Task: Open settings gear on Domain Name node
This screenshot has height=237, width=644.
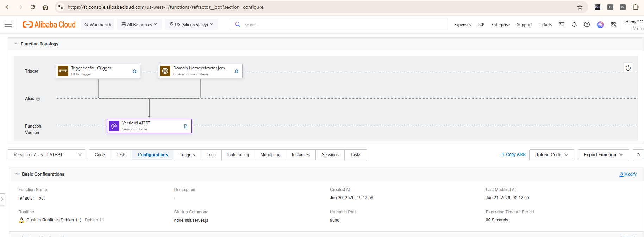Action: (x=237, y=71)
